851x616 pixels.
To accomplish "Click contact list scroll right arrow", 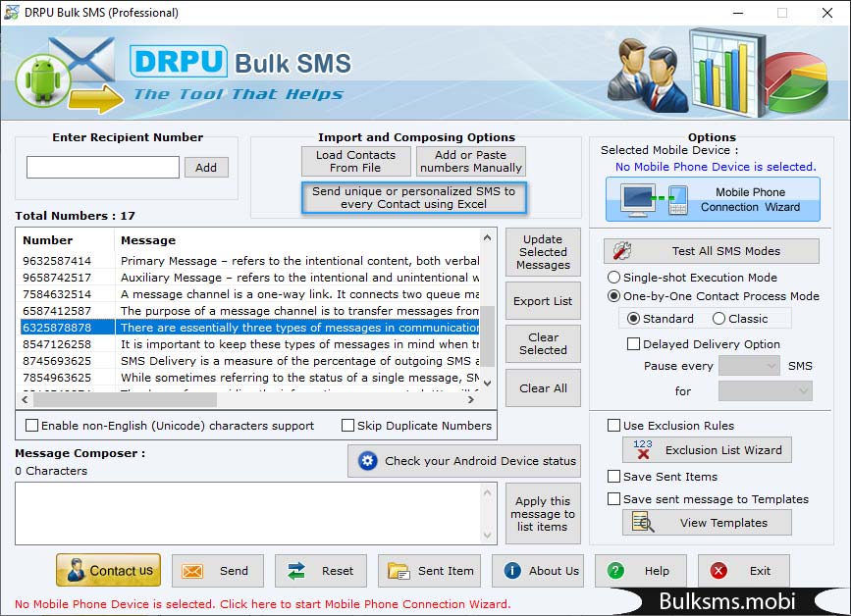I will (470, 399).
